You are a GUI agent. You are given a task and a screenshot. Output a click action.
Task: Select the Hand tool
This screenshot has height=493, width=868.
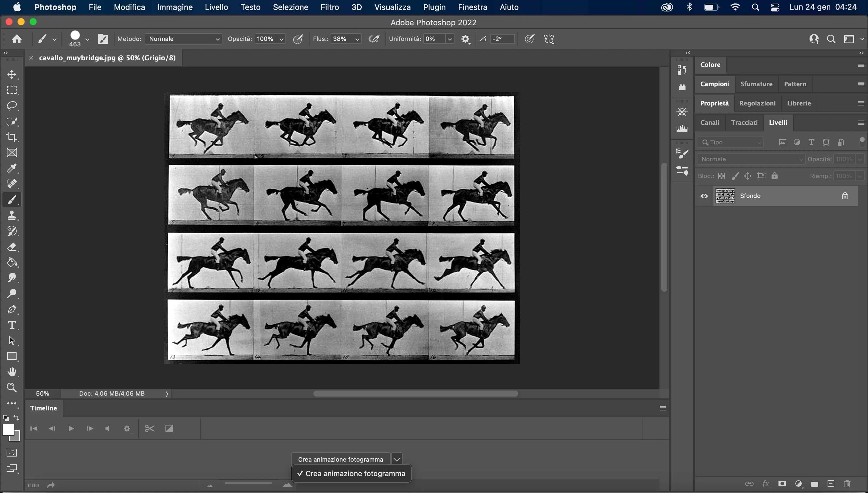pos(12,372)
